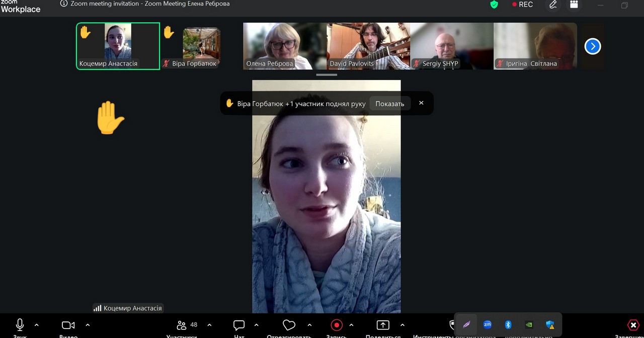Viewport: 644px width, 338px height.
Task: Minimize the Zoom window
Action: pyautogui.click(x=601, y=5)
